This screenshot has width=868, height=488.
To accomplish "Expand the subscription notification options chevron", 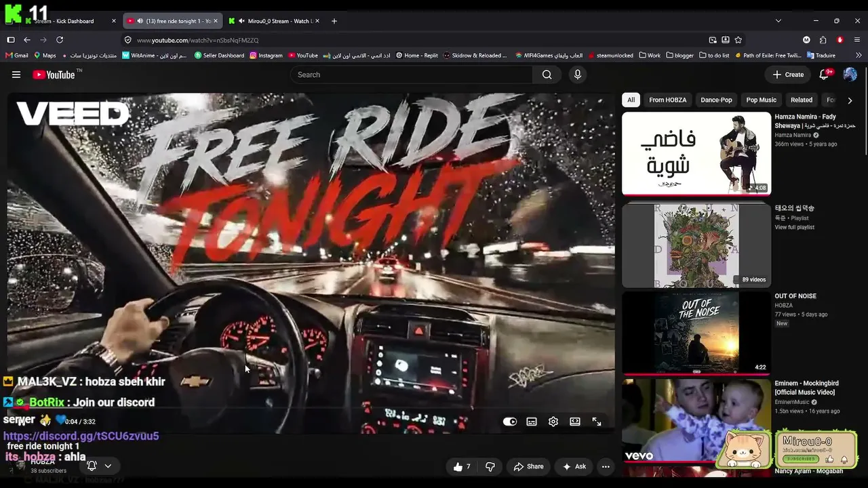I will [x=108, y=466].
